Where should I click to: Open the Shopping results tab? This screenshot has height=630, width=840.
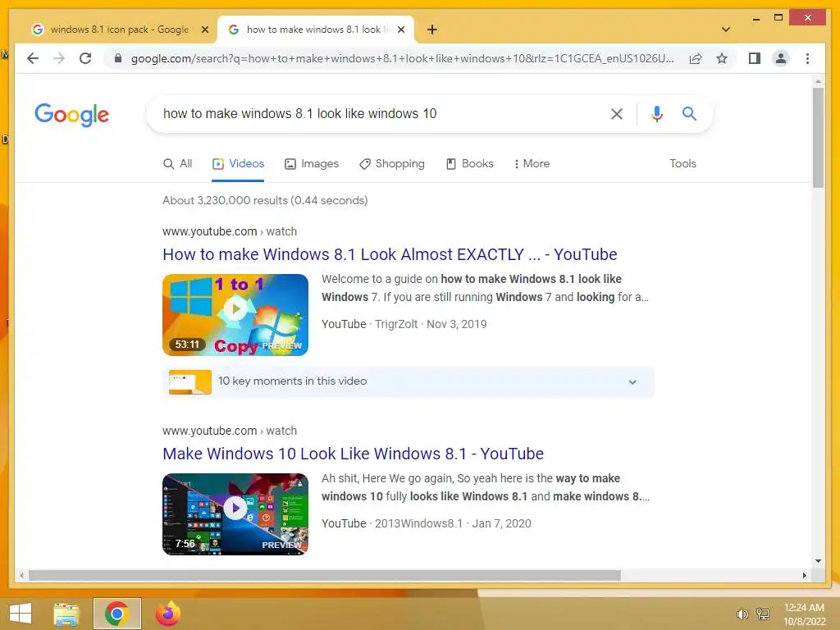pyautogui.click(x=392, y=164)
